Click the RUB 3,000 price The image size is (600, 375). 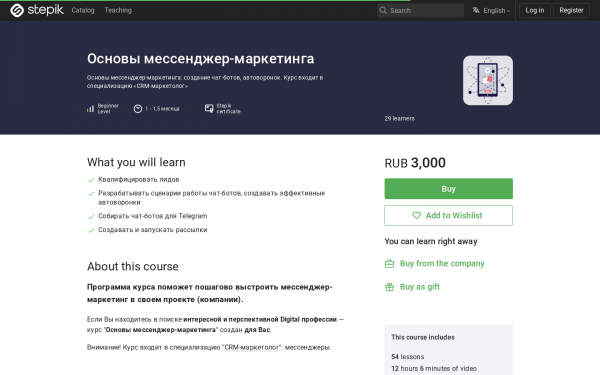pyautogui.click(x=415, y=163)
